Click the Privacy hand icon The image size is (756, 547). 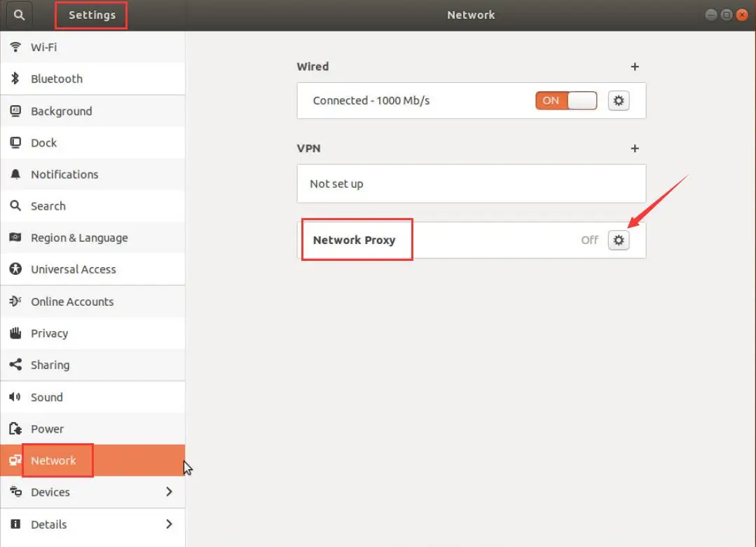click(x=15, y=333)
